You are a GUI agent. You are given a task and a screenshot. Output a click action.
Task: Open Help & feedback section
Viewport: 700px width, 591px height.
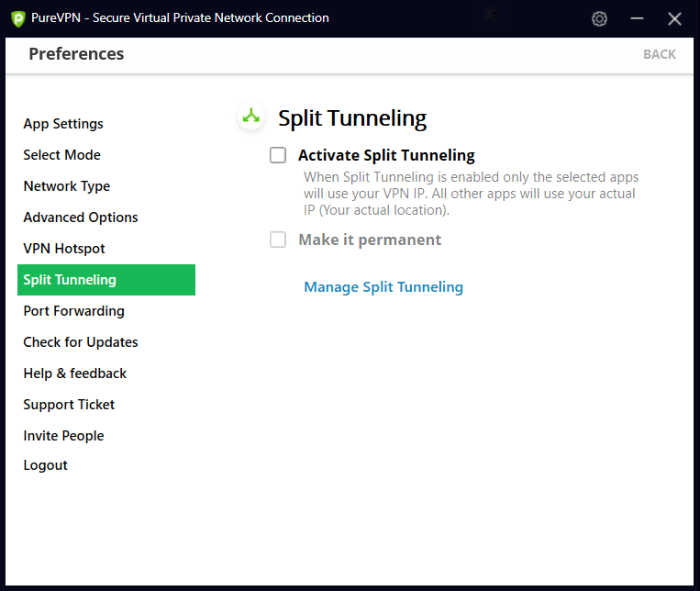tap(75, 374)
